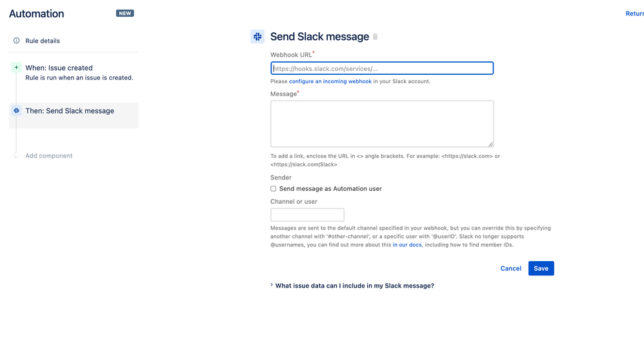Click the Slack logo icon beside the heading

(x=257, y=37)
